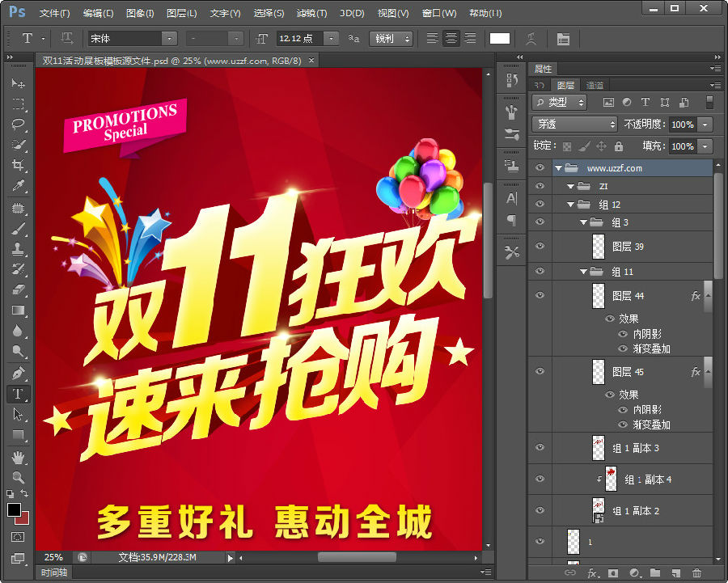Toggle visibility of 图层 44 effects
The image size is (728, 583).
click(609, 319)
